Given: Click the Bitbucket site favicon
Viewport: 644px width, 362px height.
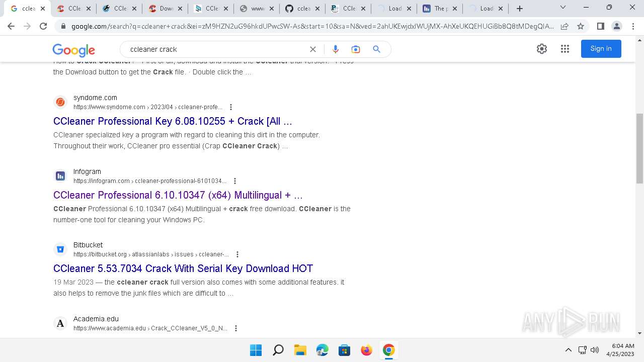Looking at the screenshot, I should tap(60, 249).
